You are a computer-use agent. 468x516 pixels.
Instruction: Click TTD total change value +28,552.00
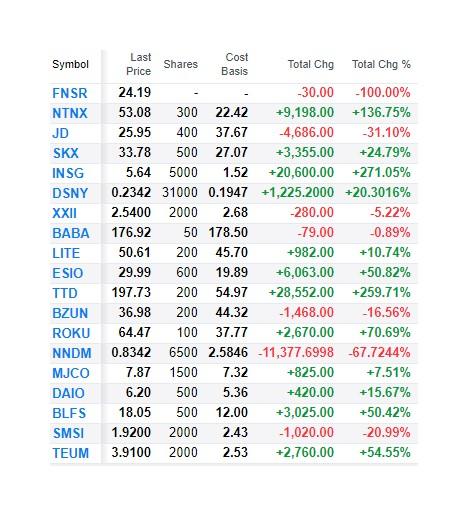pyautogui.click(x=301, y=293)
